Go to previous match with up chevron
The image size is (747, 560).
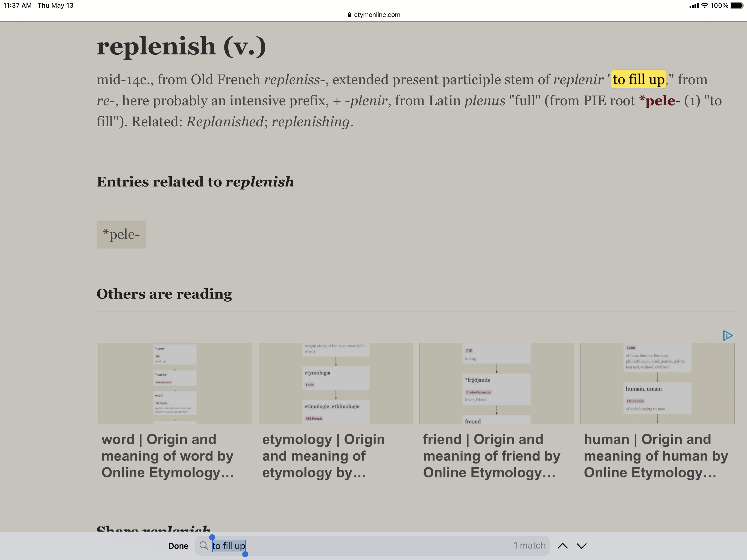coord(562,546)
